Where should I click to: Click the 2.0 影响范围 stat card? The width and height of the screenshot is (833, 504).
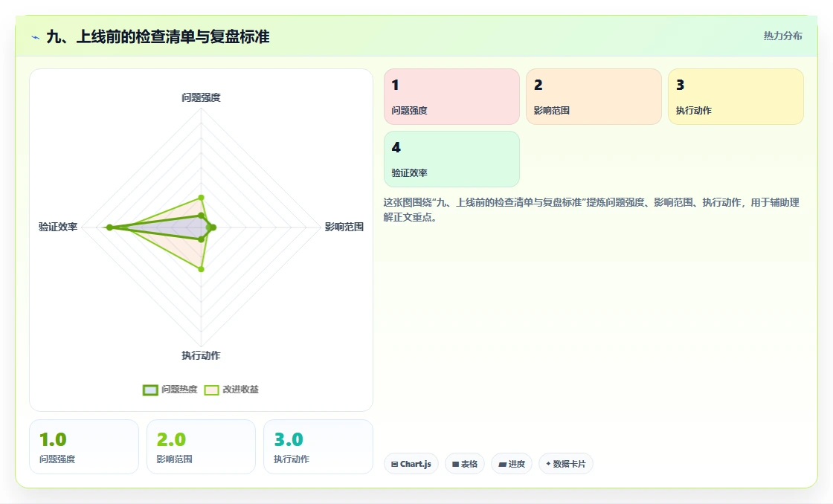coord(201,447)
